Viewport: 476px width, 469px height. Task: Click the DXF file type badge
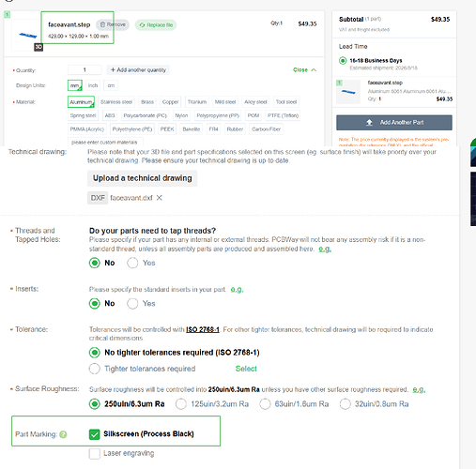tap(98, 198)
